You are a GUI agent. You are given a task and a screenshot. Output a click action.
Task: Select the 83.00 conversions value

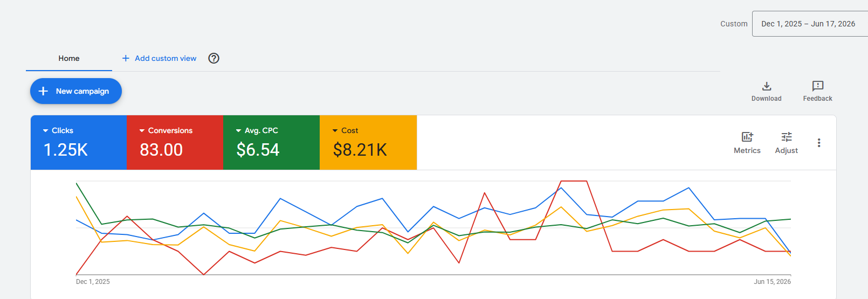tap(161, 150)
